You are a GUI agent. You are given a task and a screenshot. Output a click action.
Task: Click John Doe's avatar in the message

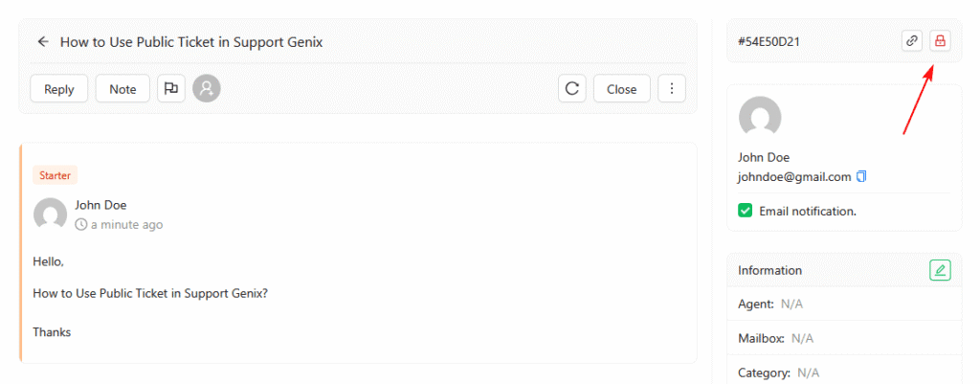[50, 215]
